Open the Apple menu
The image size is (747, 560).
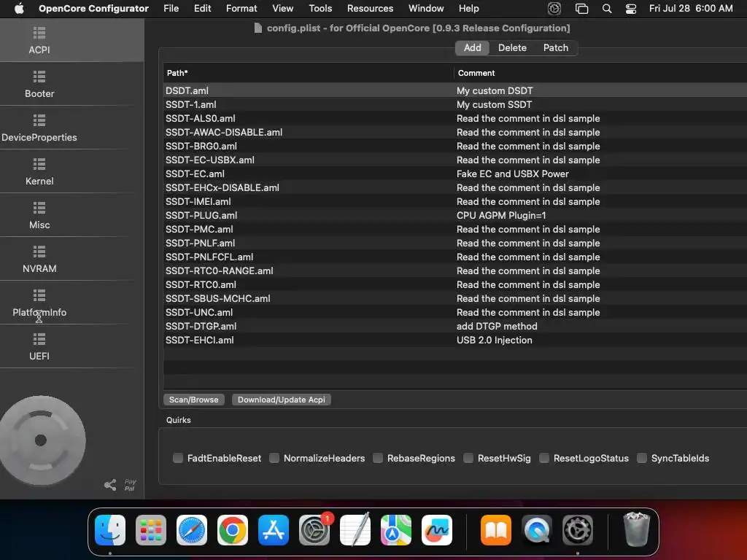click(x=19, y=9)
